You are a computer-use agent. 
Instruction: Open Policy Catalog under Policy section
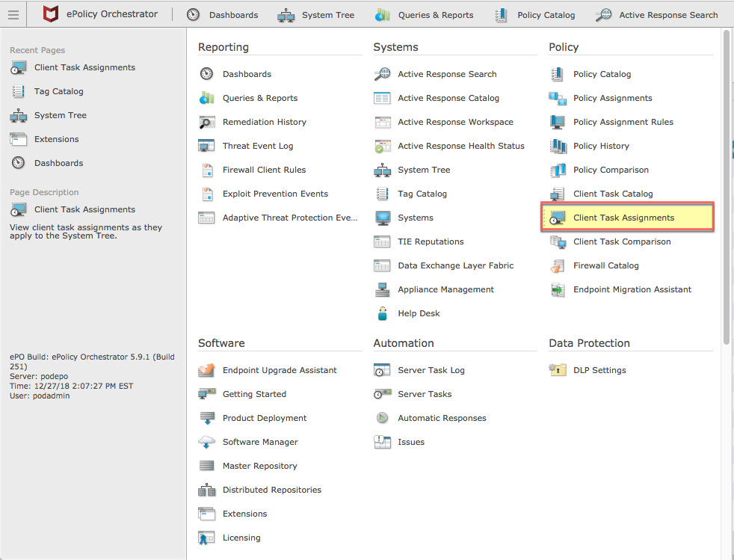[x=602, y=74]
